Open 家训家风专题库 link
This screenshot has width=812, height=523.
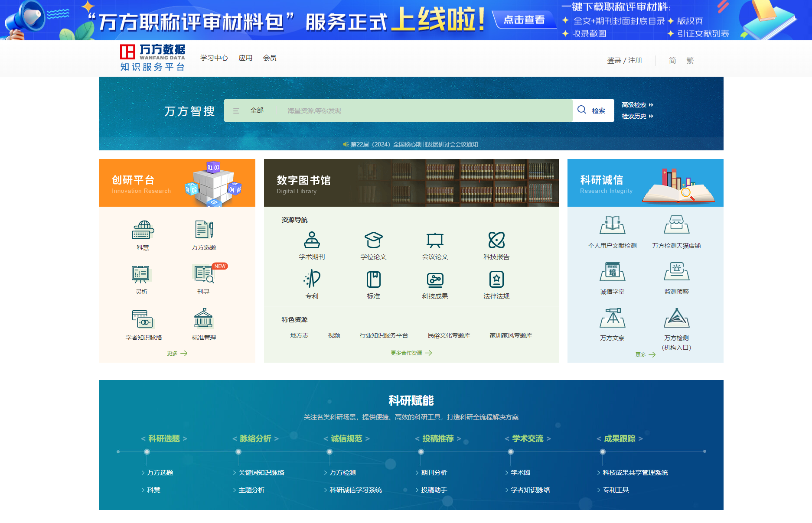coord(511,335)
